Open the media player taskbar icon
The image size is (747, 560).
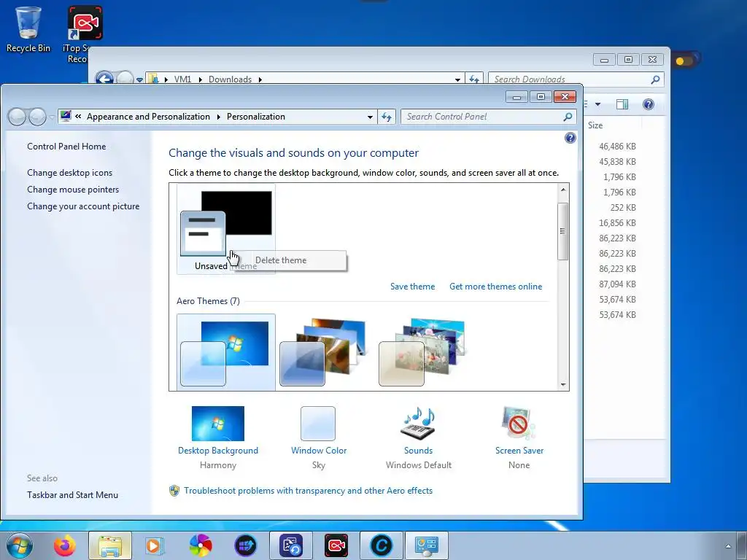tap(154, 545)
